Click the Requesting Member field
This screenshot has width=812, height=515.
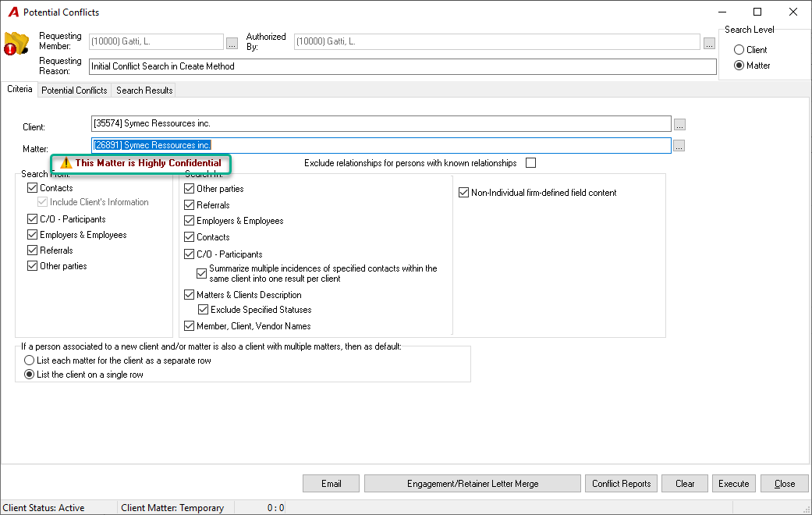(x=156, y=41)
